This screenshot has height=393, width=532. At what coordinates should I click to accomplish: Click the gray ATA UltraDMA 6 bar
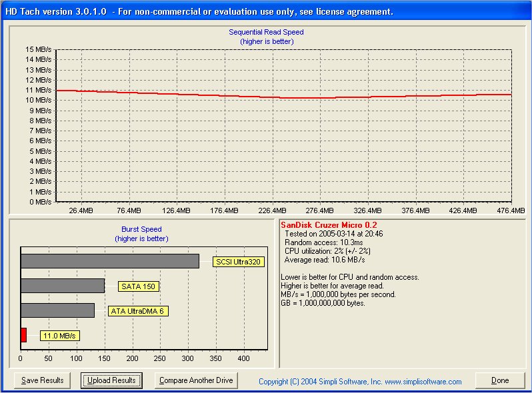pos(57,310)
